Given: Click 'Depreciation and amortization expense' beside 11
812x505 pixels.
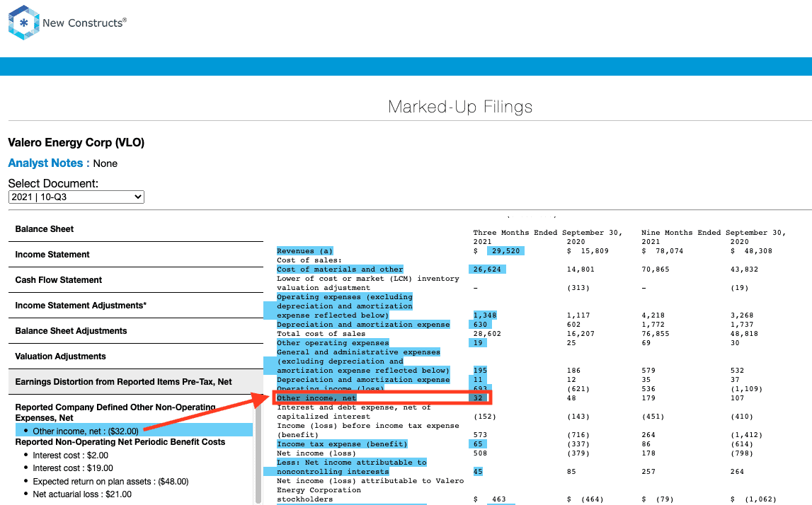Looking at the screenshot, I should pyautogui.click(x=363, y=380).
